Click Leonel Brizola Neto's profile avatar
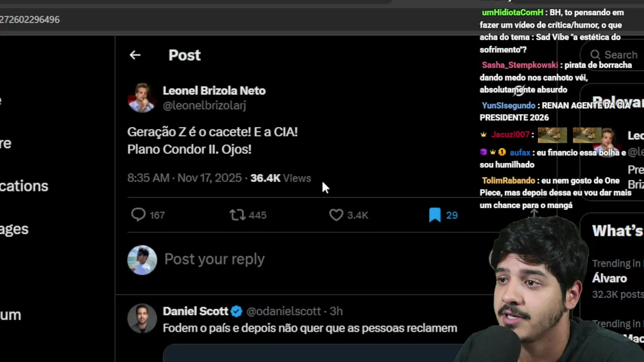The image size is (644, 362). pos(142,98)
